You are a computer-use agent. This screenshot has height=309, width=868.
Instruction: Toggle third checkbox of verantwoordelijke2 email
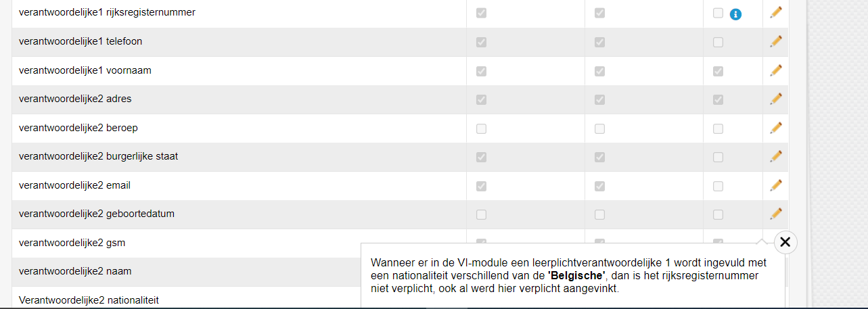click(718, 186)
